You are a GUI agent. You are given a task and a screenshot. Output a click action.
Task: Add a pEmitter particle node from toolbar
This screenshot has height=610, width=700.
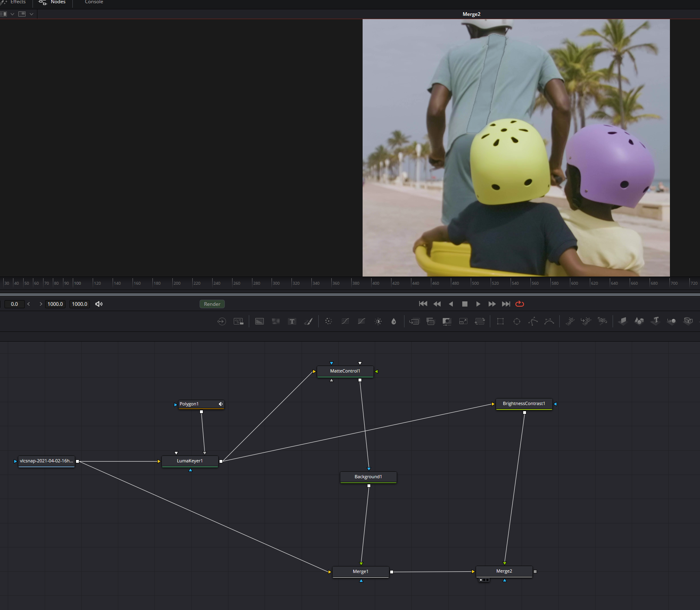[570, 321]
